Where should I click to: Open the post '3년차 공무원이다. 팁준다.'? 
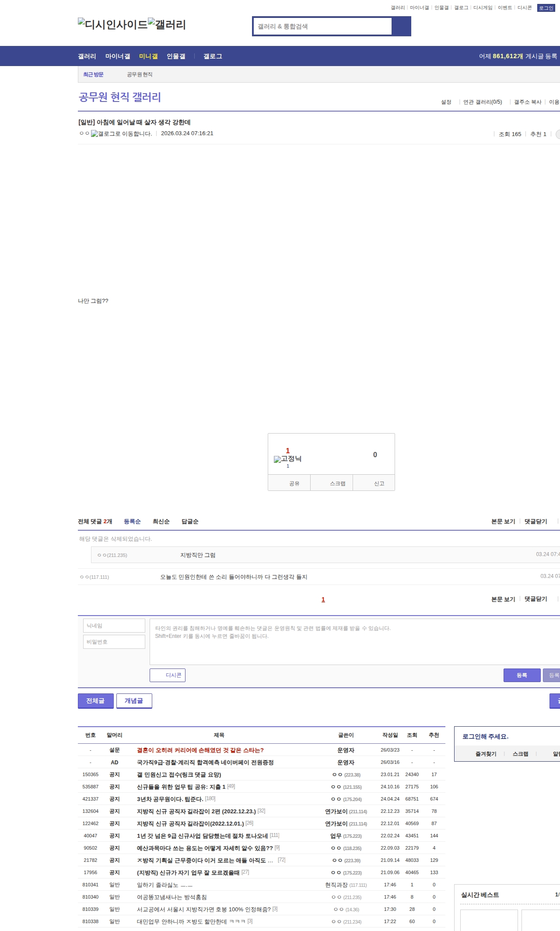(170, 799)
